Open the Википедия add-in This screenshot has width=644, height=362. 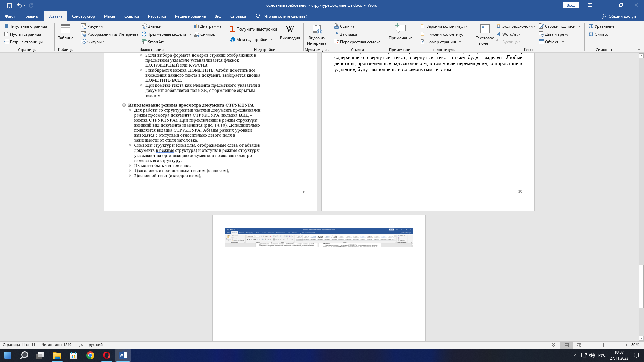click(x=290, y=33)
